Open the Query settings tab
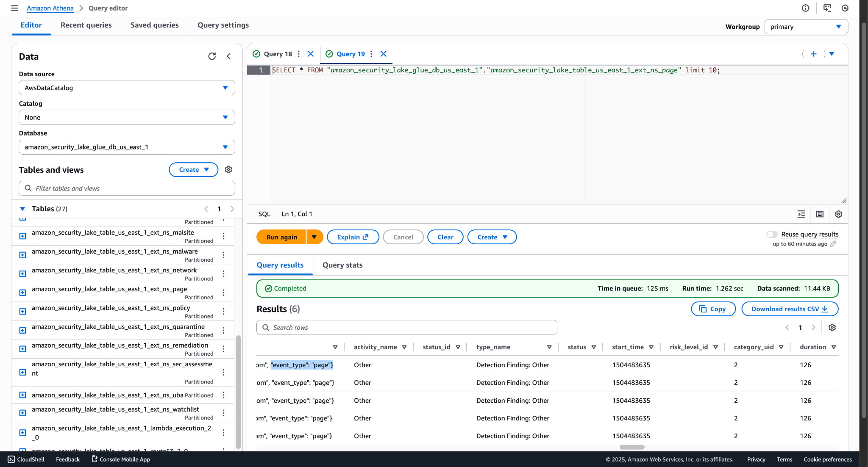 [x=223, y=25]
